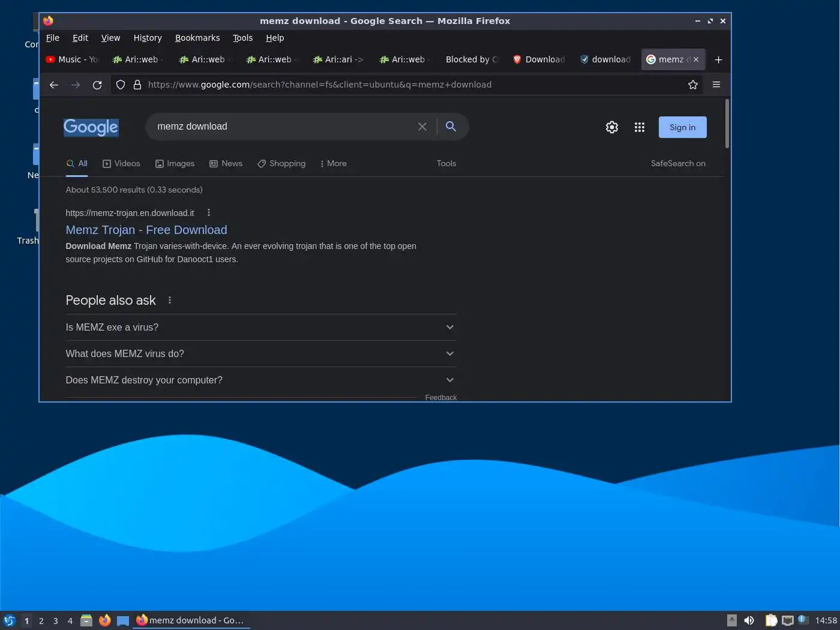Open Google quick settings gear
Screen dimensions: 840x630
coord(612,127)
